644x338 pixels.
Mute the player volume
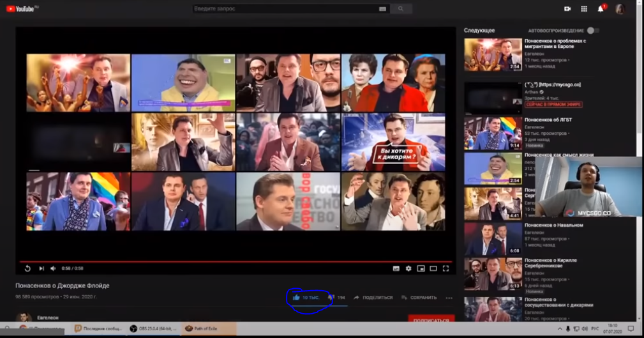pos(53,268)
